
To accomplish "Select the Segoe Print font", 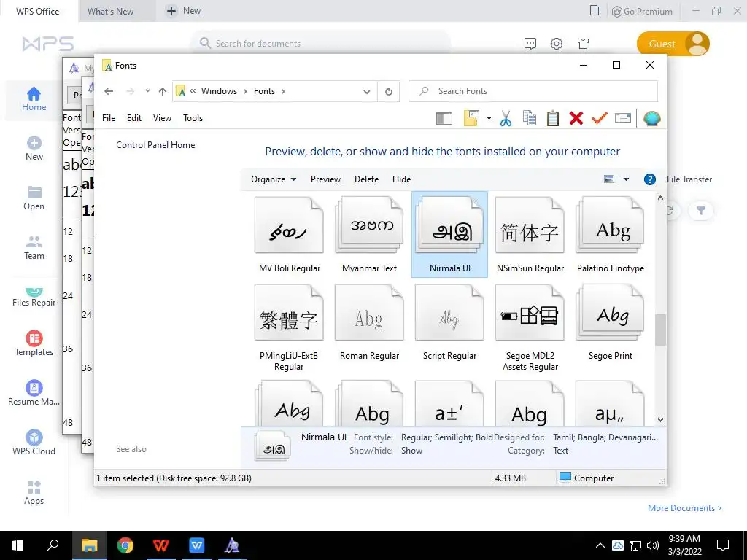I will click(611, 322).
